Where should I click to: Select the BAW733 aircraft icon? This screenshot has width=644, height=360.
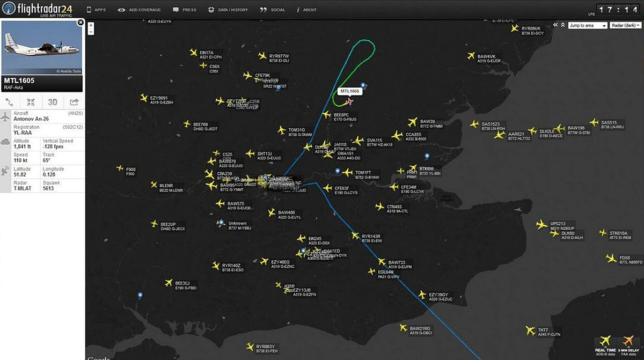click(x=381, y=262)
